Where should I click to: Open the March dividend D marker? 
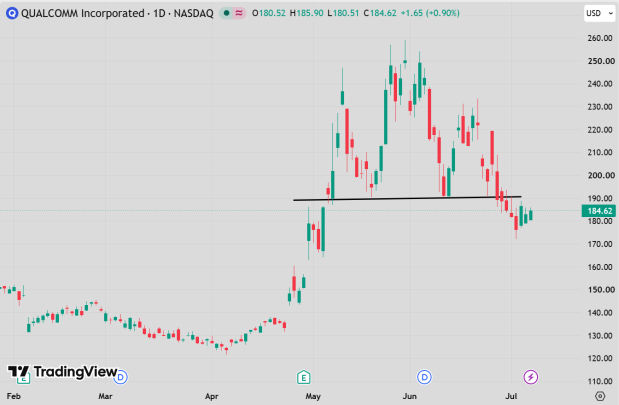point(120,377)
